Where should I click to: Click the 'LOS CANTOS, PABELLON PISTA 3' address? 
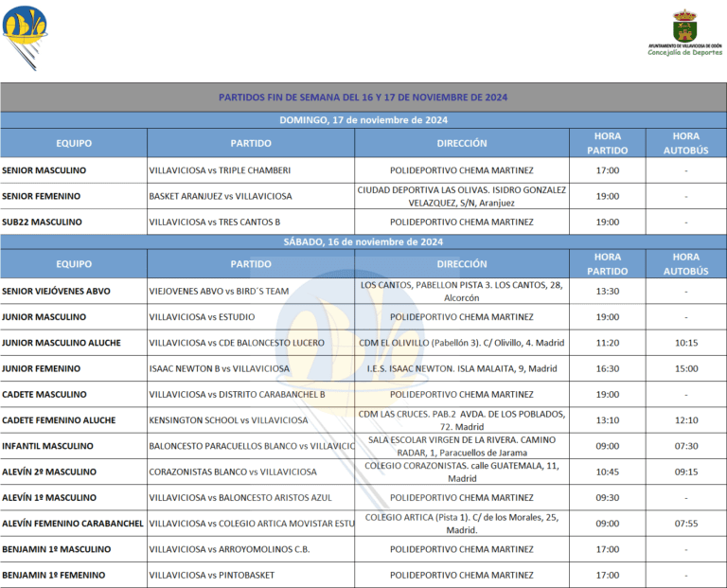coord(462,292)
